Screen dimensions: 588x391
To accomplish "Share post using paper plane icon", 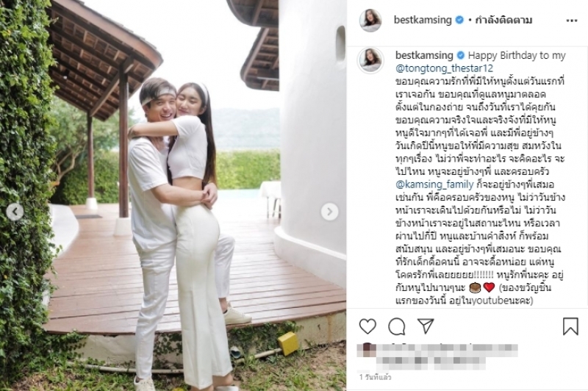I will (426, 326).
